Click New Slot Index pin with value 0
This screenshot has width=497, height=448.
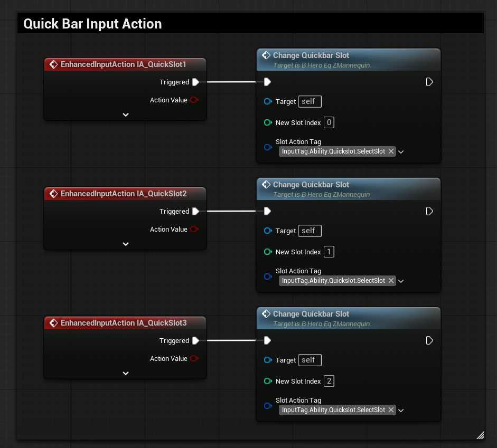pyautogui.click(x=268, y=122)
